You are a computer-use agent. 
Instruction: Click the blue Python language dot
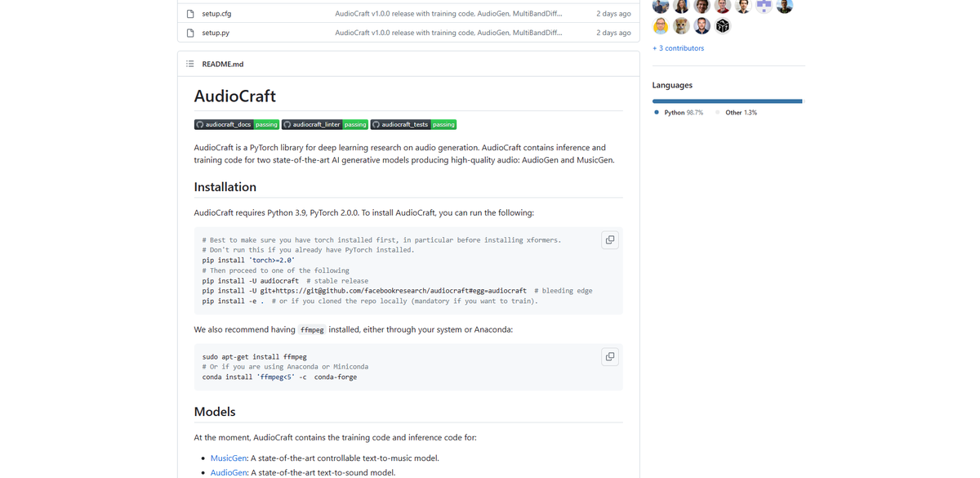pyautogui.click(x=657, y=113)
